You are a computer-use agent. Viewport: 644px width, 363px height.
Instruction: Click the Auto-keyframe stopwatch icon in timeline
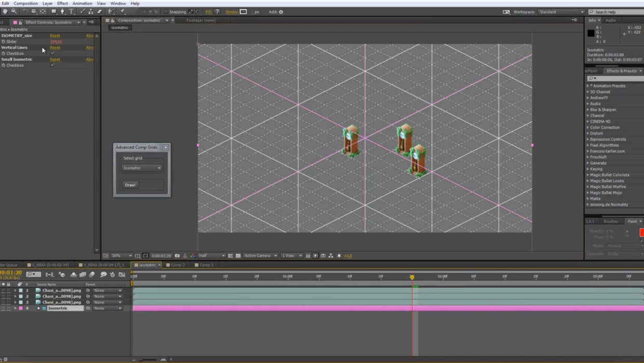113,275
